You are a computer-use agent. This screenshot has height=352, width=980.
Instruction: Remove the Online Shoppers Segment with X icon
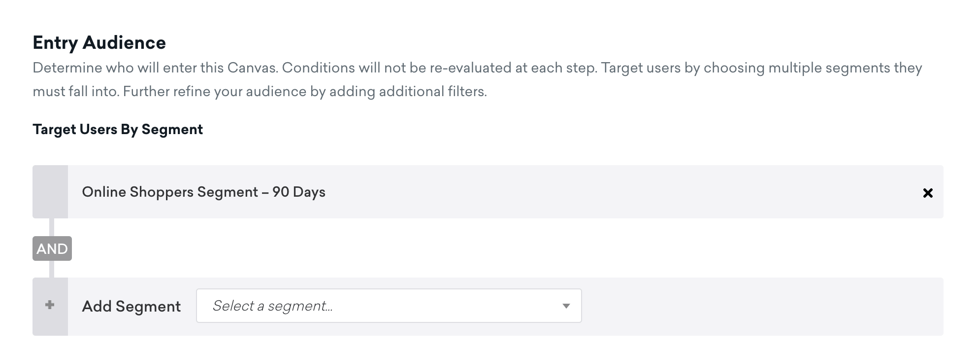[x=927, y=193]
